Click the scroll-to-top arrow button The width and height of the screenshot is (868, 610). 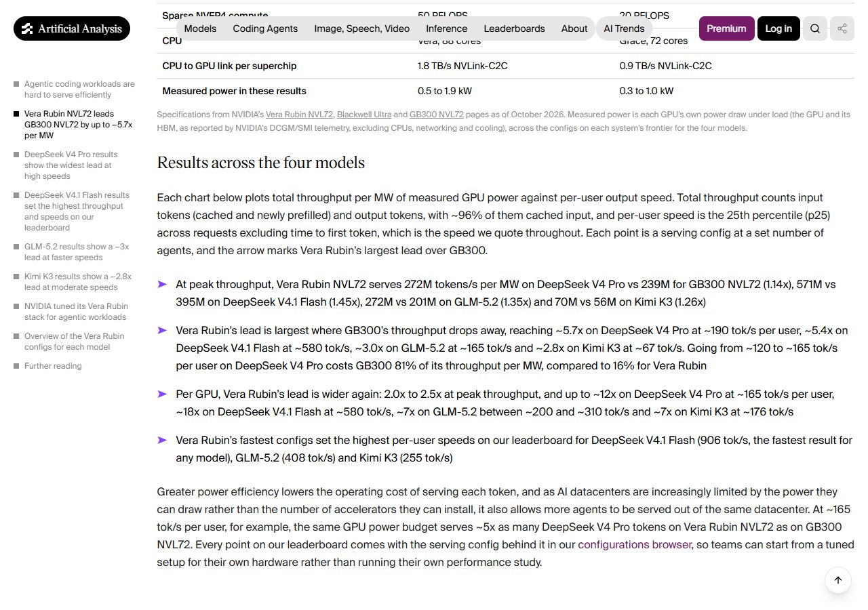pyautogui.click(x=838, y=580)
